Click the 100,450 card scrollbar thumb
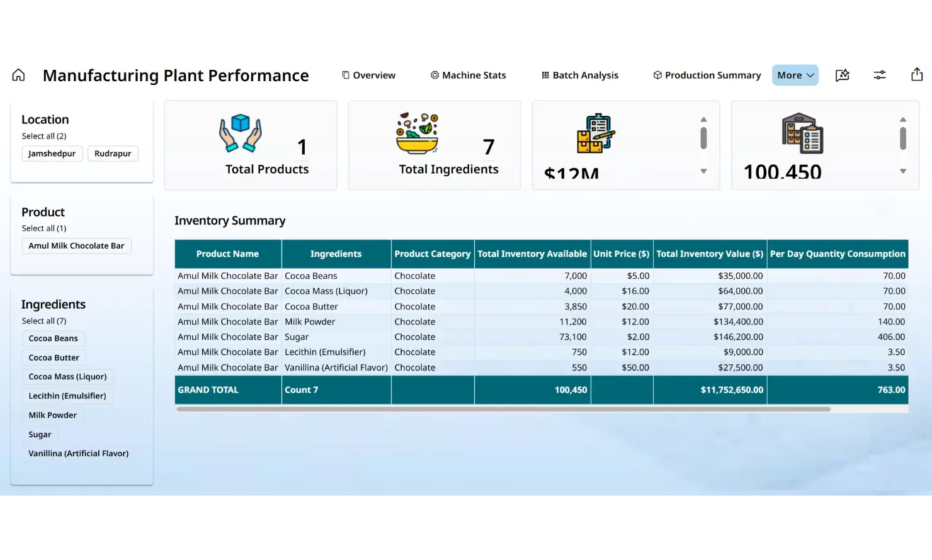 point(903,138)
